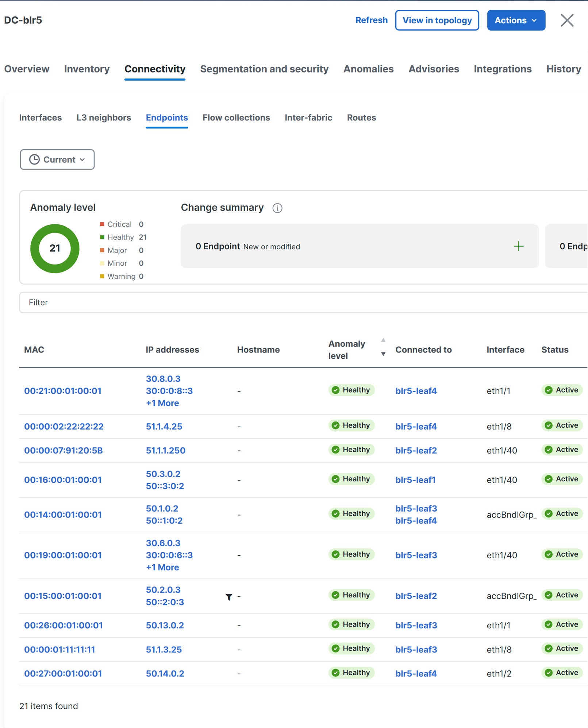Select the Endpoints sub-tab

167,118
